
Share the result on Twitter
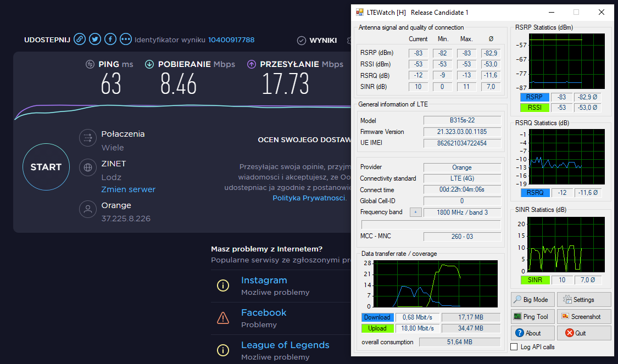click(95, 40)
